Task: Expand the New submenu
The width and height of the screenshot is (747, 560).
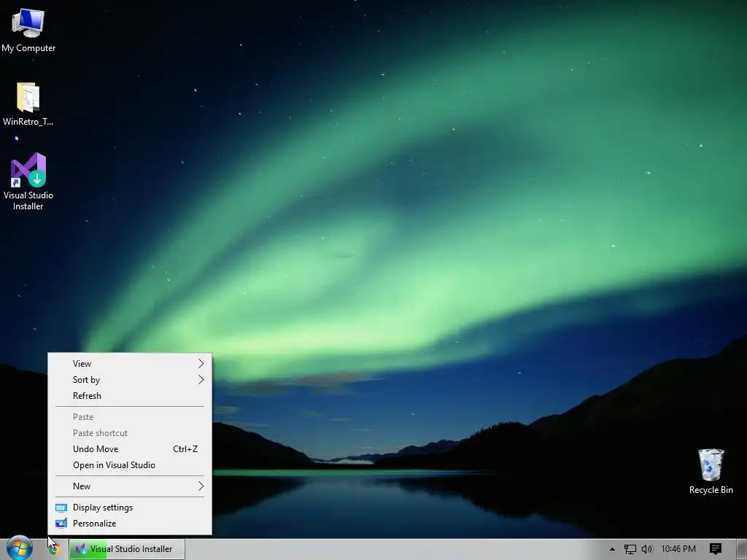Action: [130, 486]
